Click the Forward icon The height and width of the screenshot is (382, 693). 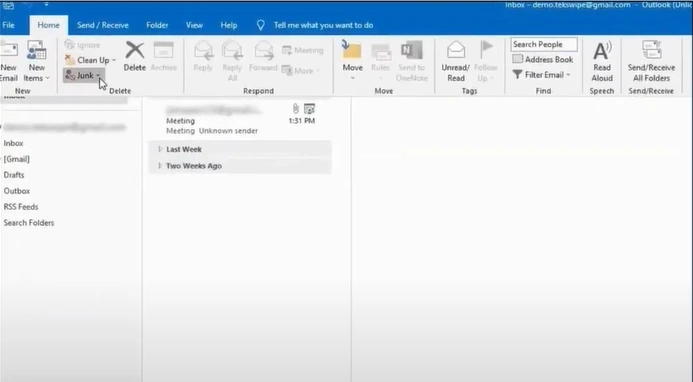(x=264, y=50)
